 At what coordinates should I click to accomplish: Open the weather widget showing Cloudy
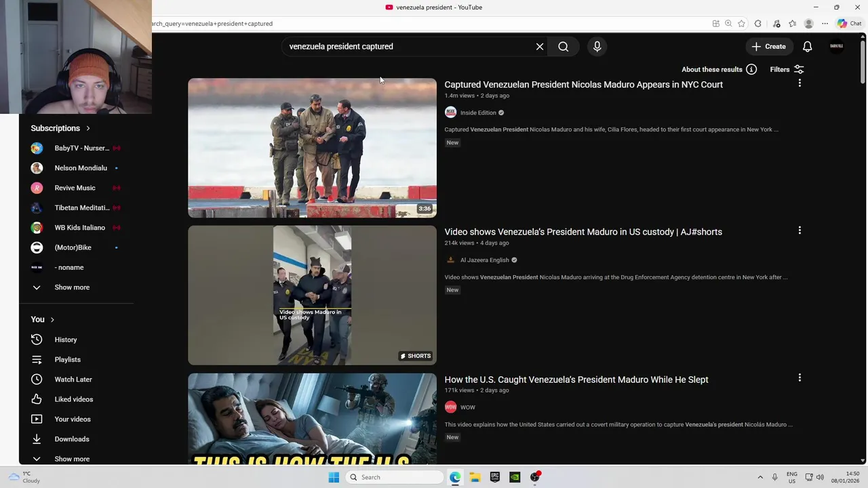point(24,477)
